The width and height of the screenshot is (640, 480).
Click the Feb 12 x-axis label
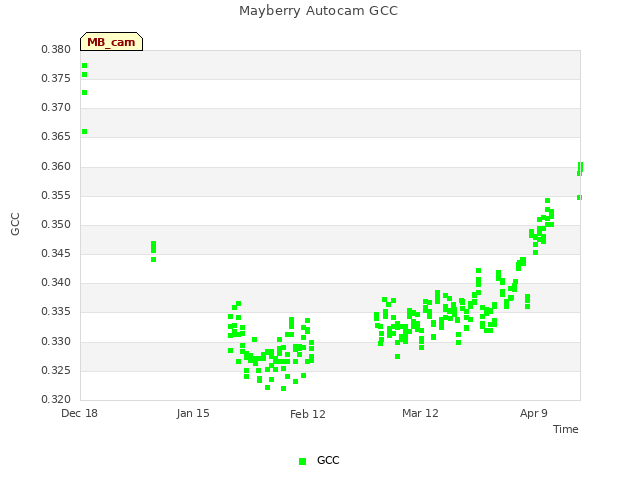(308, 414)
